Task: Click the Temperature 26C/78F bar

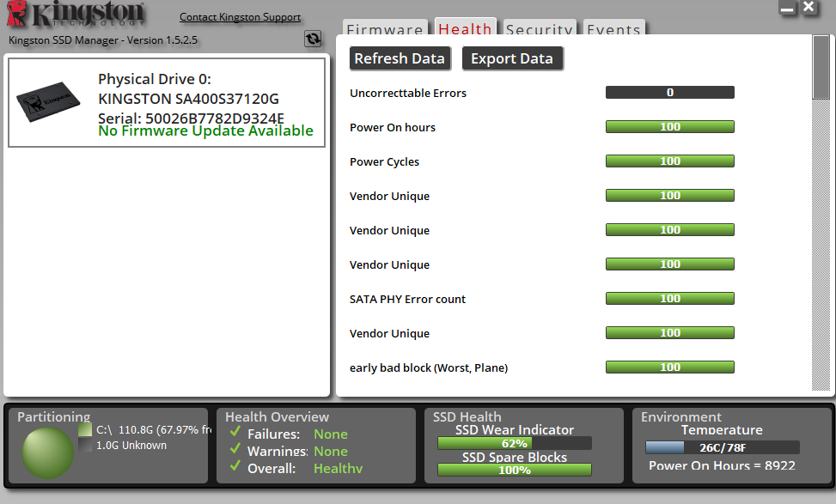Action: 723,447
